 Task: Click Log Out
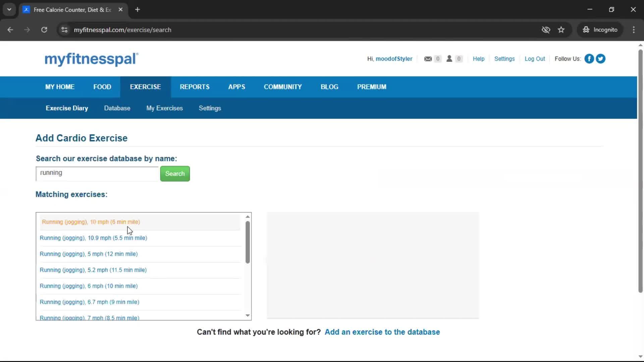(x=535, y=59)
